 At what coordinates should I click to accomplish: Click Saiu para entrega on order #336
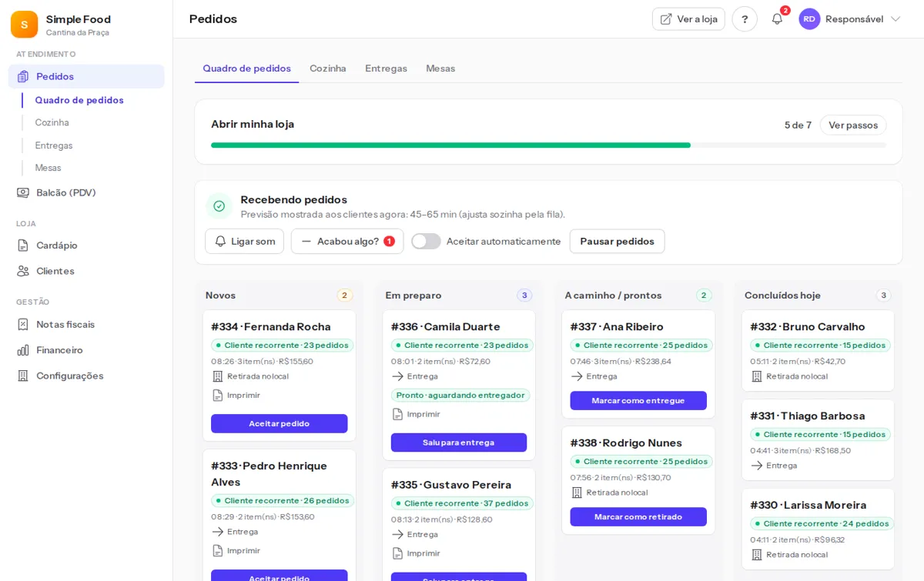click(459, 442)
